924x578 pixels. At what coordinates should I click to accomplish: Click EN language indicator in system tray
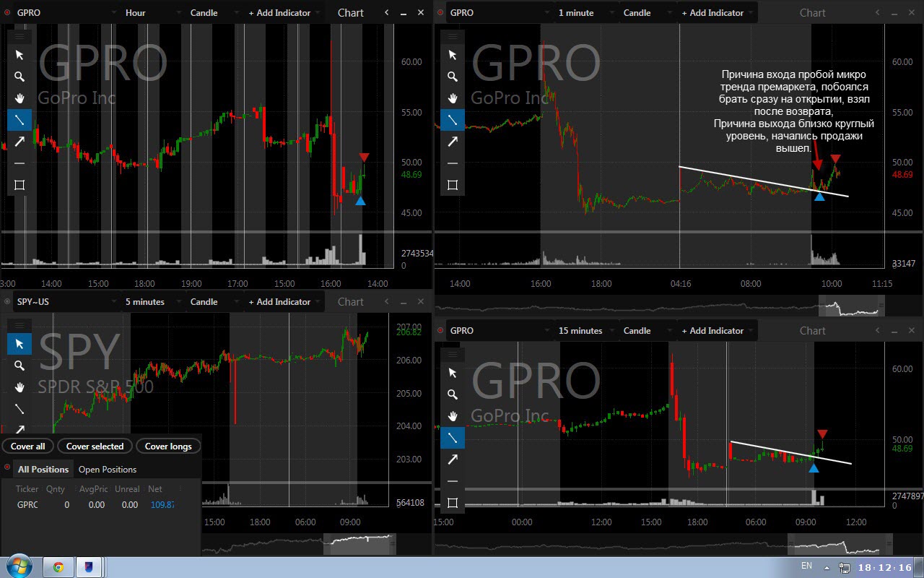click(x=806, y=566)
